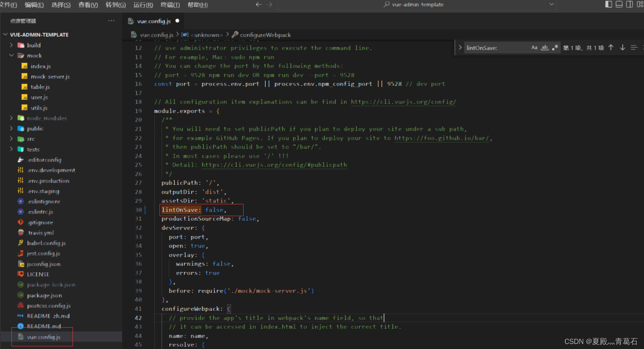Viewport: 644px width, 349px height.
Task: Open the 帮助(H) menu
Action: tap(197, 5)
